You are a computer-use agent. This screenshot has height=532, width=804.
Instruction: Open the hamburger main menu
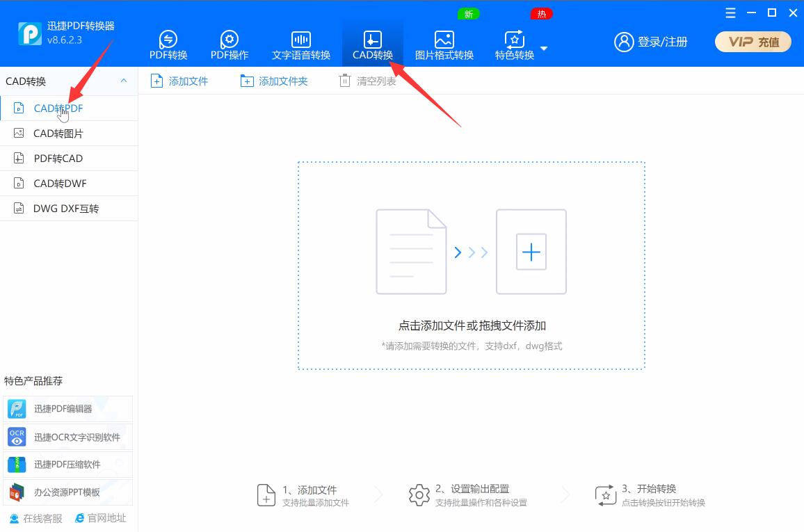[731, 13]
